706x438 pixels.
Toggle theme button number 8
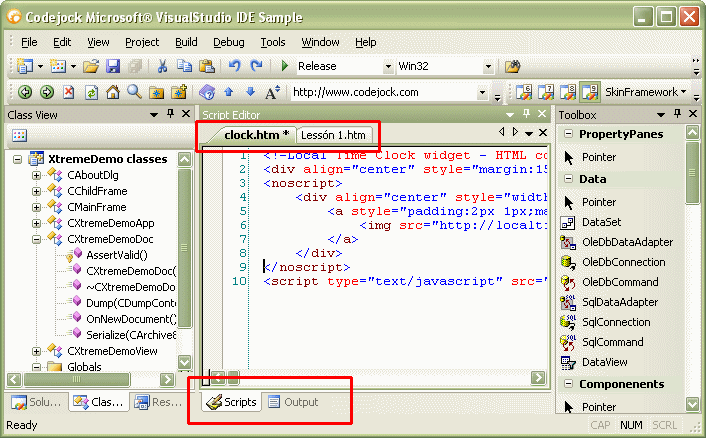coord(568,92)
